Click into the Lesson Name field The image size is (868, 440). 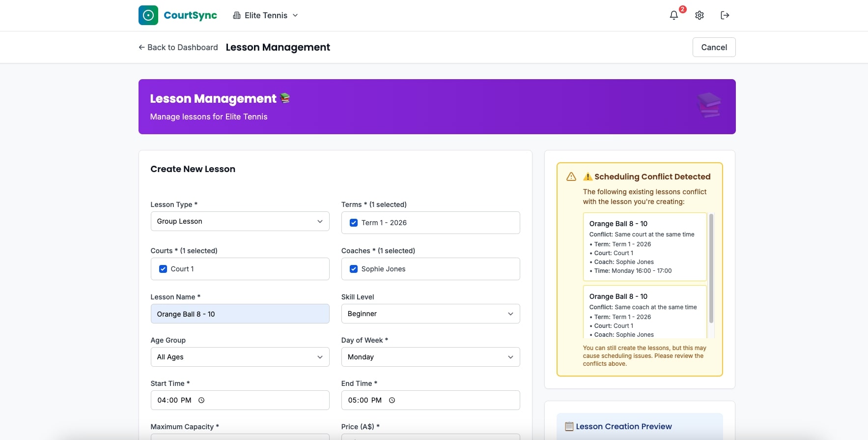tap(240, 314)
